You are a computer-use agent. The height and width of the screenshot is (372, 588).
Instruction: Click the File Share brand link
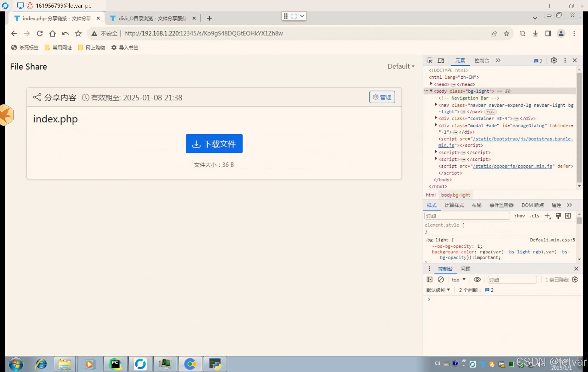click(x=29, y=67)
